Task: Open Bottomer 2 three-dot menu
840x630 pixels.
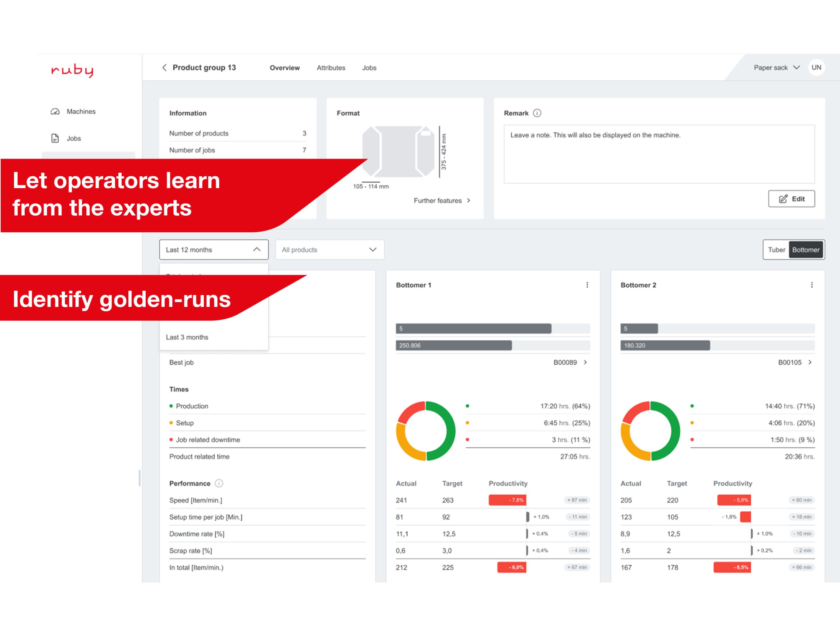Action: coord(812,285)
